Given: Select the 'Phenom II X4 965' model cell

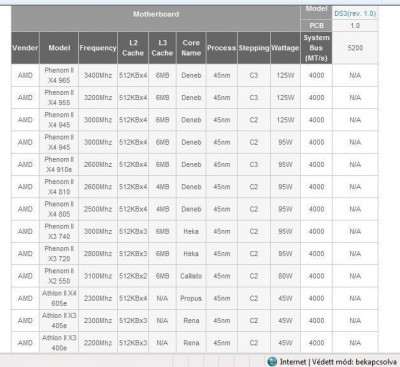Looking at the screenshot, I should pos(59,75).
